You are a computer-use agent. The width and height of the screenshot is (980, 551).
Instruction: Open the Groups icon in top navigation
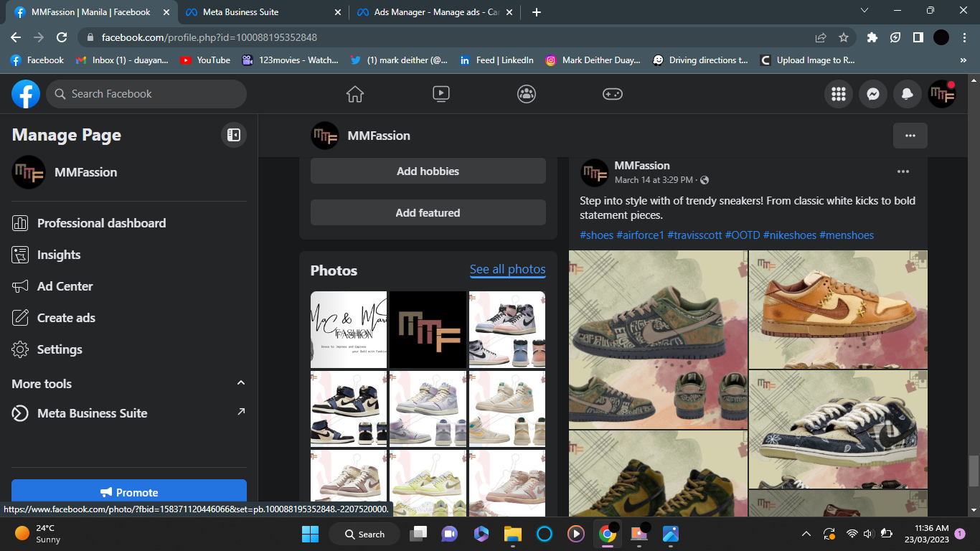[527, 94]
